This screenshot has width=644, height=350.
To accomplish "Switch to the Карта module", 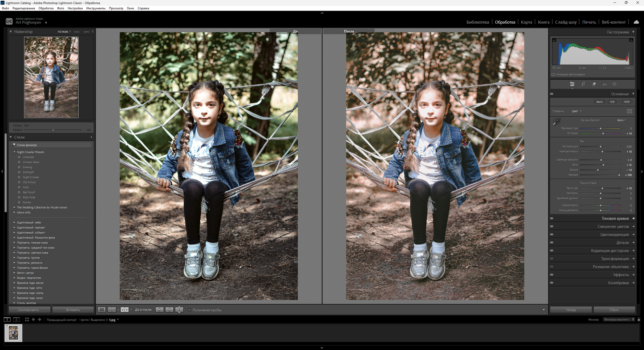I will click(526, 22).
